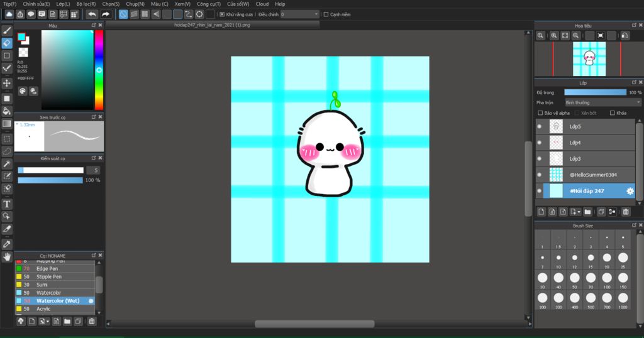This screenshot has width=644, height=338.
Task: Select the Eraser tool in left toolbar
Action: pyautogui.click(x=7, y=43)
